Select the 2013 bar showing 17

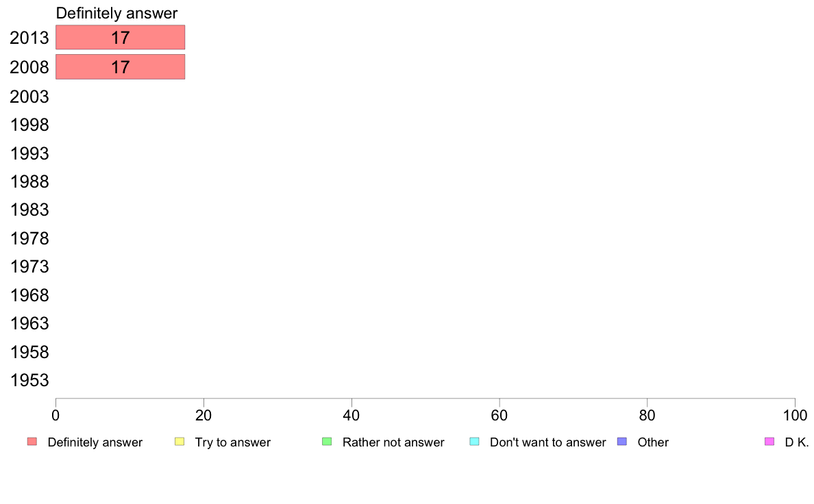(121, 38)
